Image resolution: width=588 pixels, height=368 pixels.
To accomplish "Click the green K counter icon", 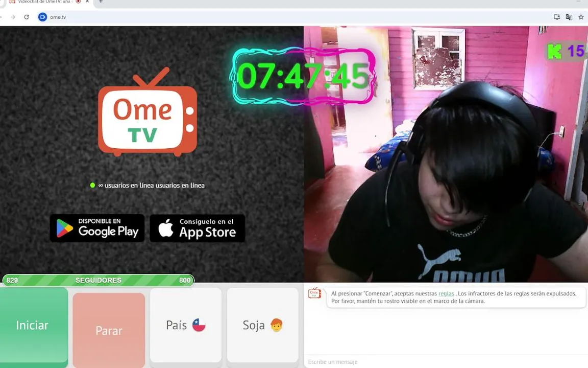I will click(555, 51).
